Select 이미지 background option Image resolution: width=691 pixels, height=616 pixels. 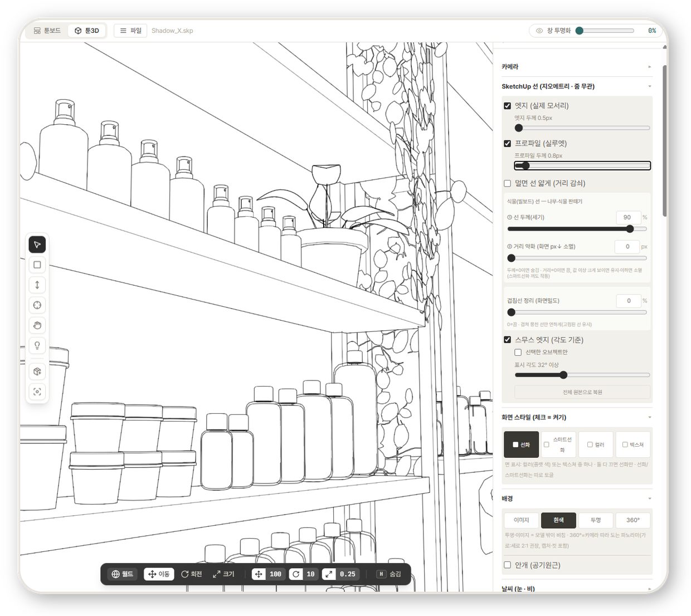point(521,520)
